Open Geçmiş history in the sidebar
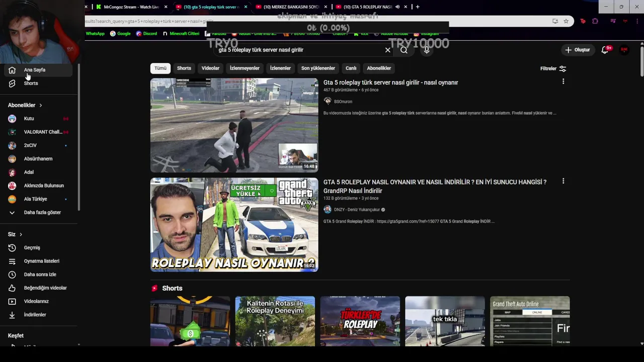644x362 pixels. click(x=38, y=248)
